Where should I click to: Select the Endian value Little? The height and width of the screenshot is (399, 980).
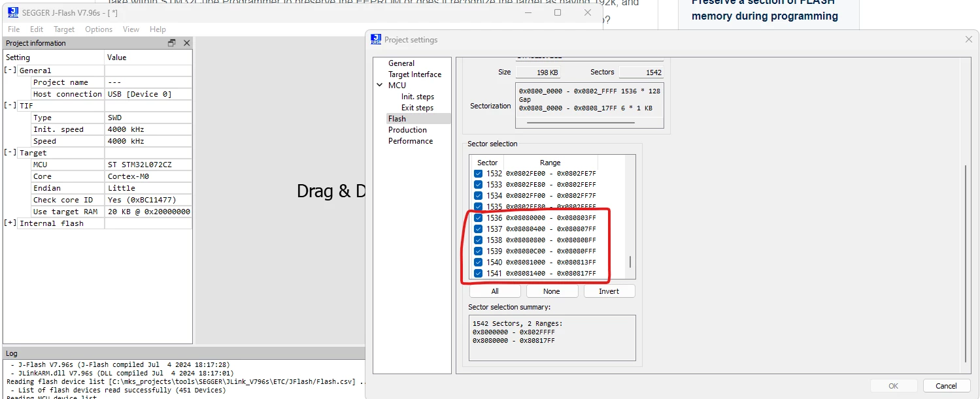click(x=148, y=188)
